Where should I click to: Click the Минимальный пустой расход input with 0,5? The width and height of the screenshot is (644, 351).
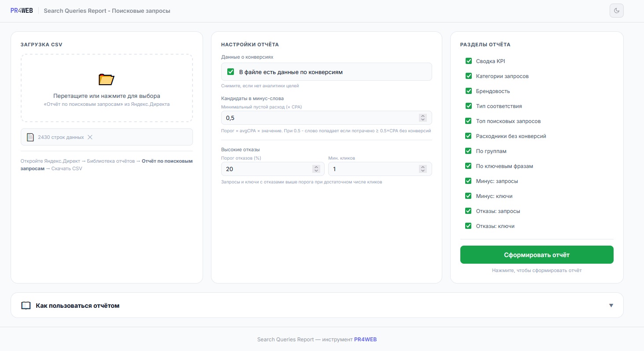[326, 118]
